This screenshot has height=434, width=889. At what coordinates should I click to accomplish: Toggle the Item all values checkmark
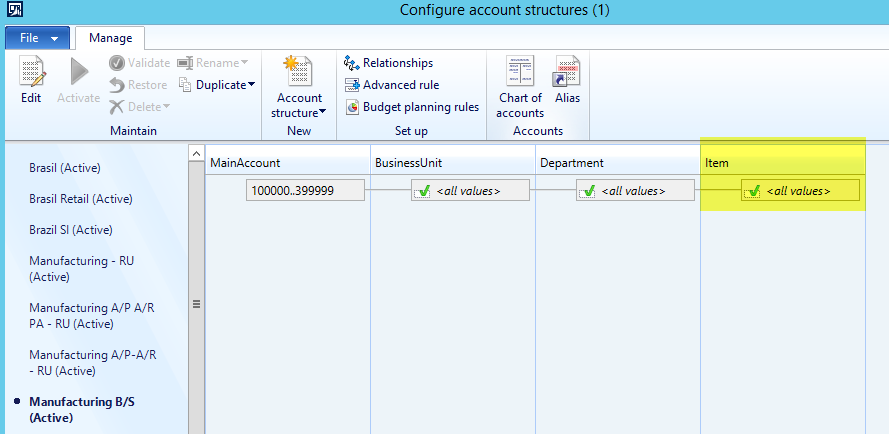[752, 190]
